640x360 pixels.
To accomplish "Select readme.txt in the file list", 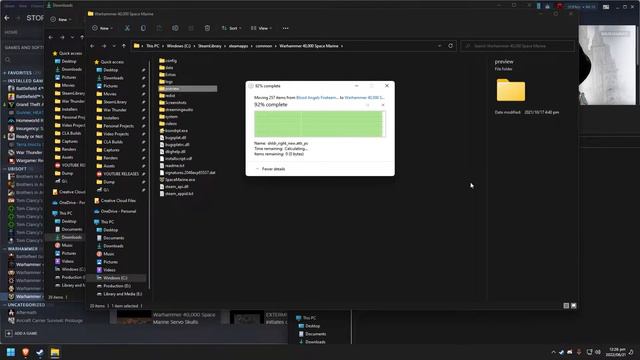I will tap(172, 166).
